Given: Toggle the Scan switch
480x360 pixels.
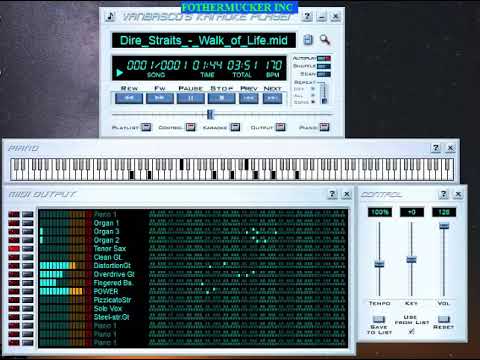Looking at the screenshot, I should pos(324,74).
